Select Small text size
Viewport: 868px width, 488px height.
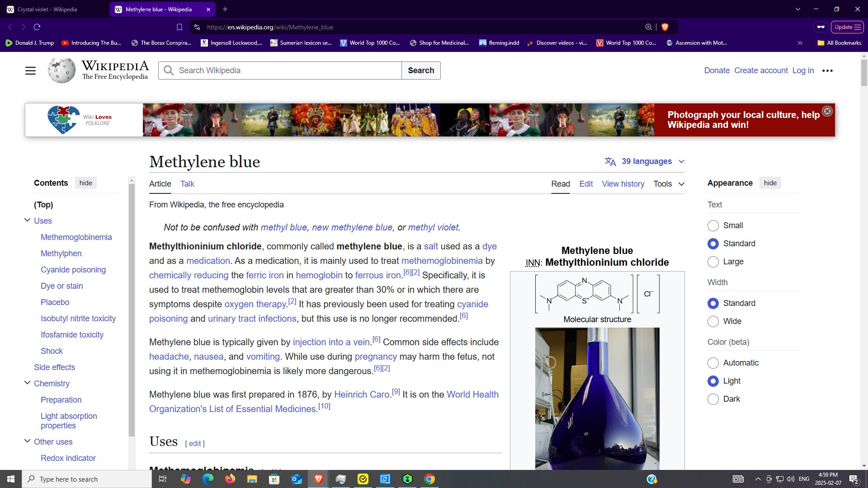713,225
